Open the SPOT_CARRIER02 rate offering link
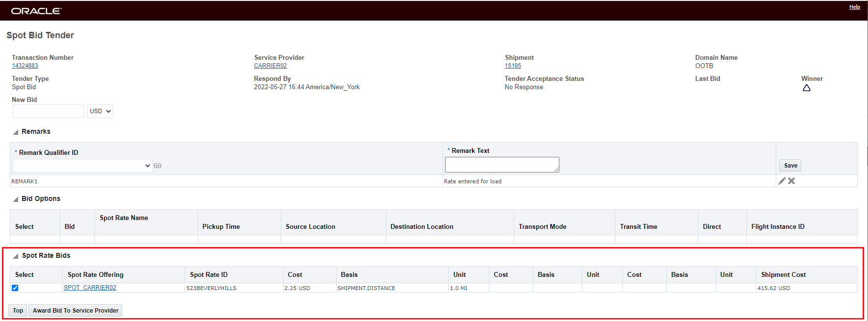The height and width of the screenshot is (321, 868). (x=90, y=288)
